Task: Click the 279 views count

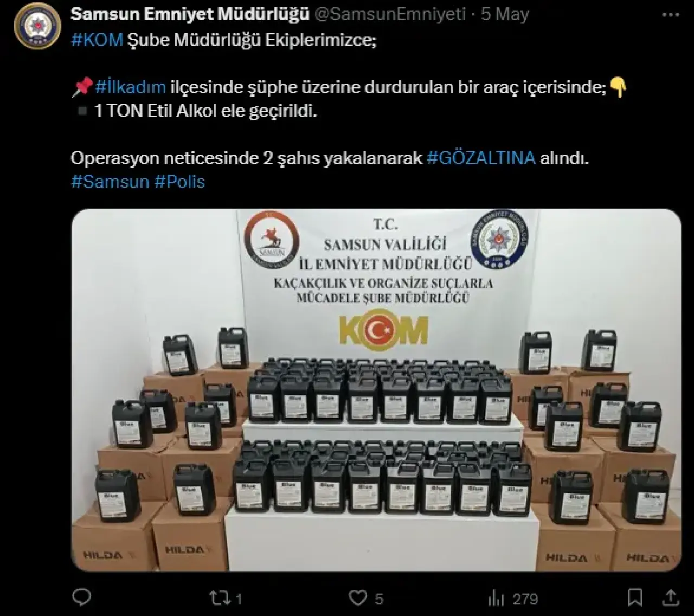Action: point(525,599)
